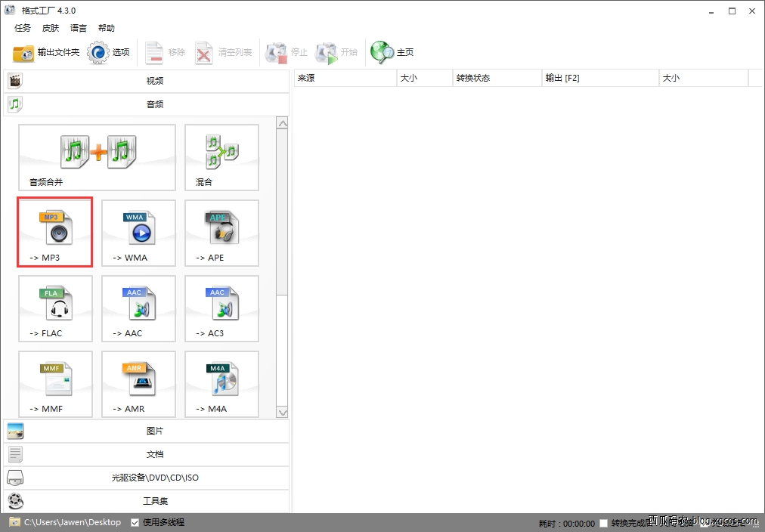Expand the 视频 category section
Viewport: 765px width, 532px height.
pyautogui.click(x=147, y=81)
